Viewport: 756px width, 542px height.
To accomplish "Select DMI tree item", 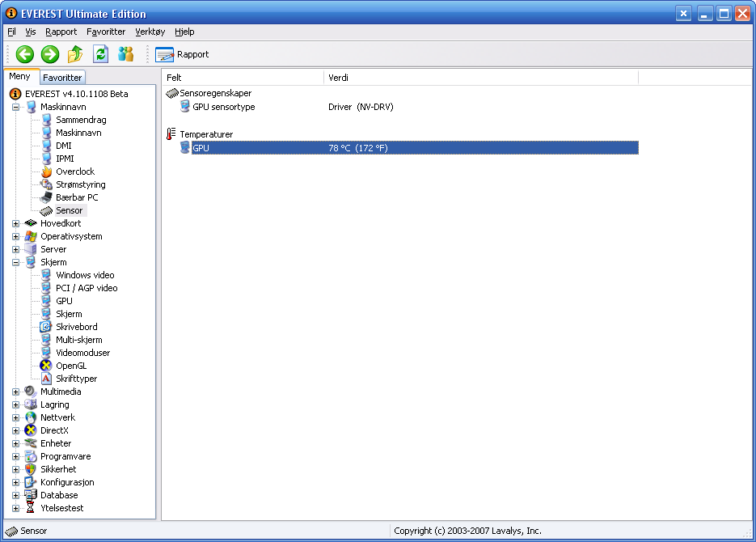I will click(x=64, y=146).
